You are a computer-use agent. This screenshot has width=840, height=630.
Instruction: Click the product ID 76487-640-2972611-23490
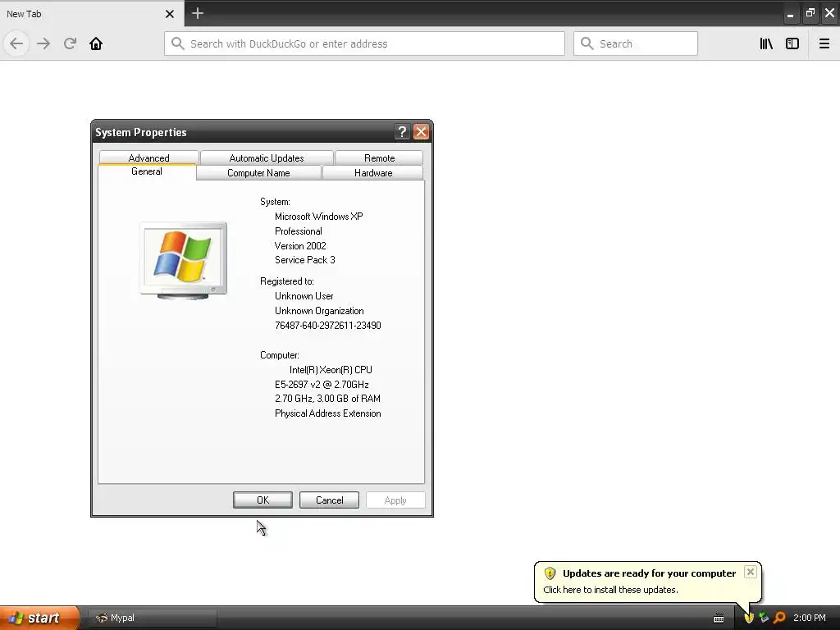point(328,325)
